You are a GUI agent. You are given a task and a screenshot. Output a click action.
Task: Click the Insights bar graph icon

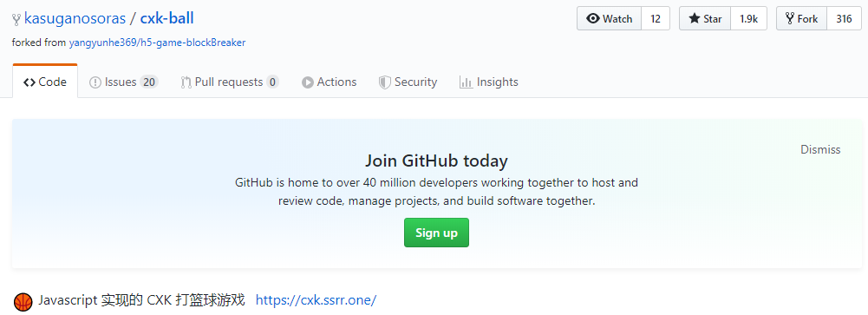tap(466, 82)
